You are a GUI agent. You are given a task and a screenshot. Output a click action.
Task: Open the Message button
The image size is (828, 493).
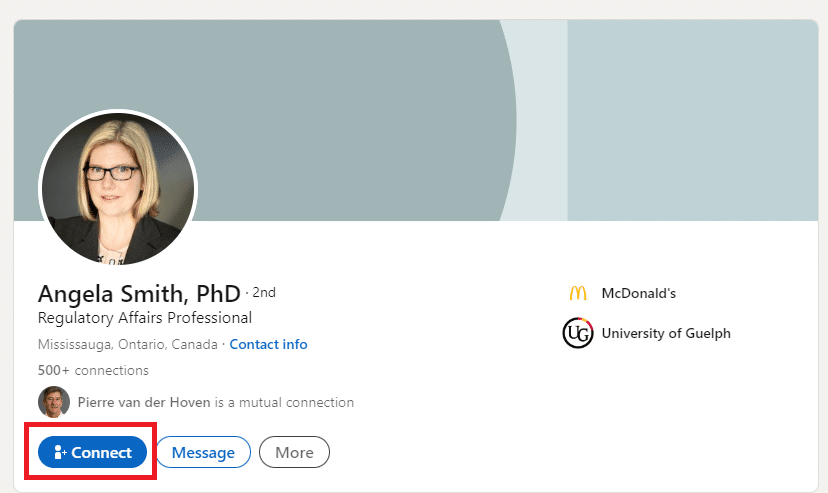point(203,453)
